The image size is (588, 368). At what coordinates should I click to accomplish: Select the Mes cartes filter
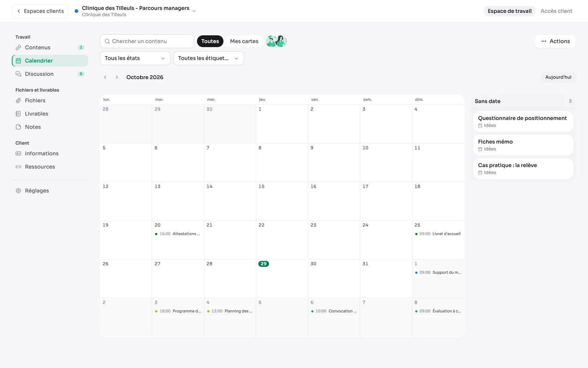[244, 41]
